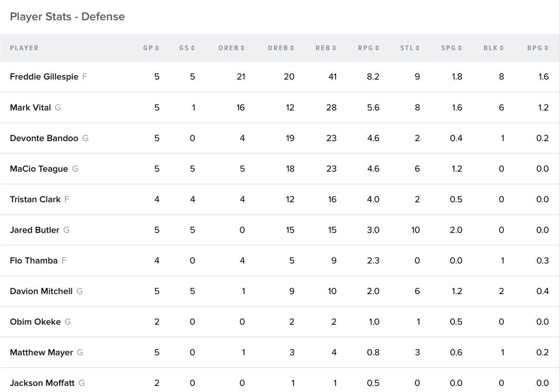Image resolution: width=560 pixels, height=392 pixels.
Task: Open Freddie Gillespie player link
Action: click(x=44, y=76)
